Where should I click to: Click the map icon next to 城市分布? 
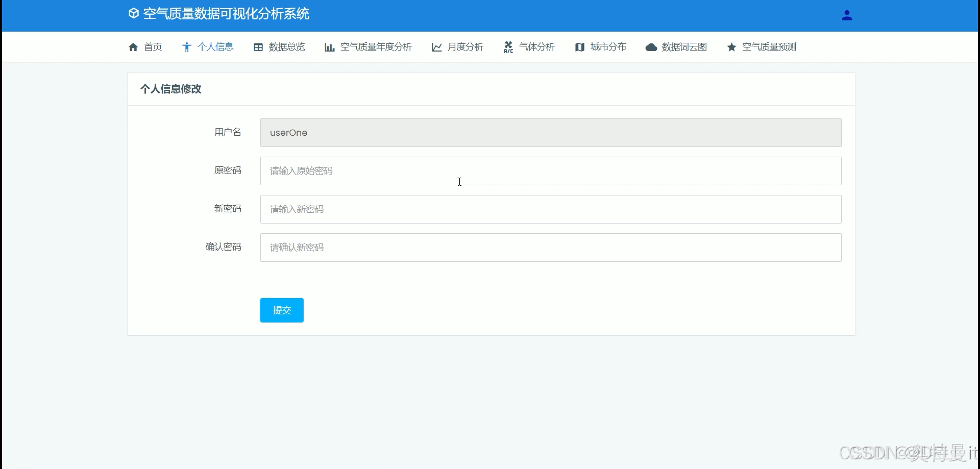tap(581, 47)
